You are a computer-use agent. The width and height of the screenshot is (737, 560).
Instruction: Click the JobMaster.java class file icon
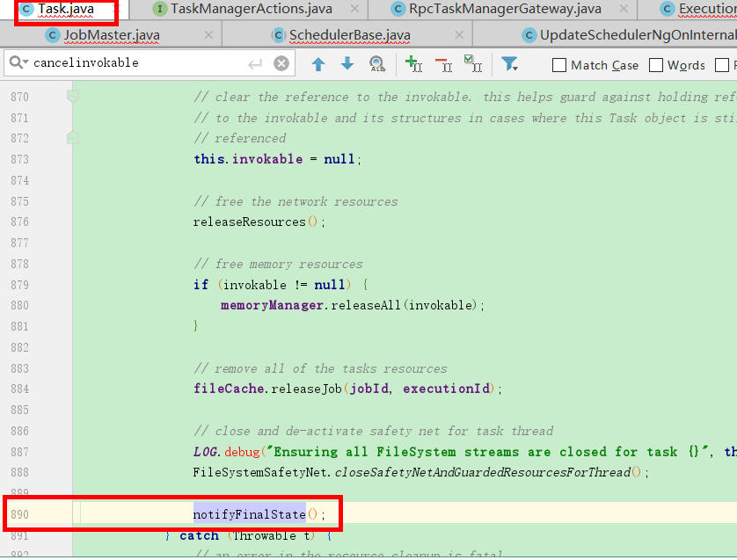[x=53, y=35]
